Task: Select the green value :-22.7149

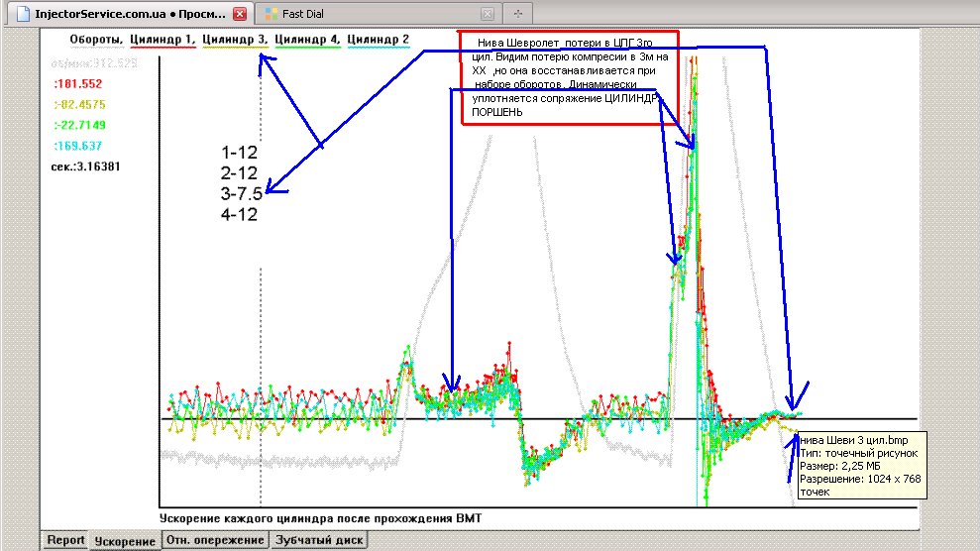Action: pos(79,125)
